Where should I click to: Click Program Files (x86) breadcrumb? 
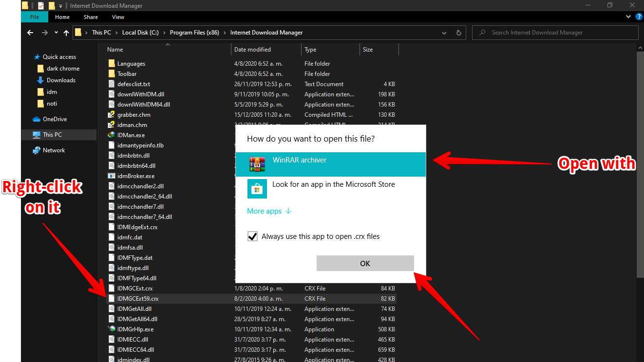point(194,33)
